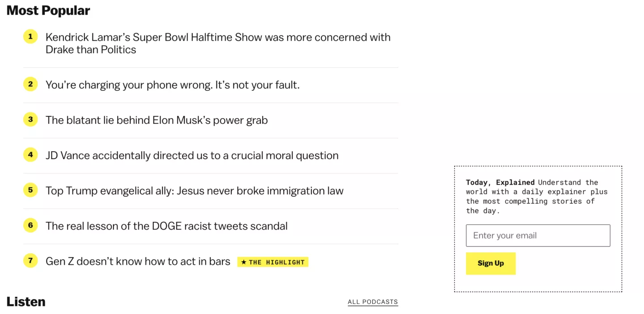Click the Sign Up button
The height and width of the screenshot is (314, 644).
point(491,263)
